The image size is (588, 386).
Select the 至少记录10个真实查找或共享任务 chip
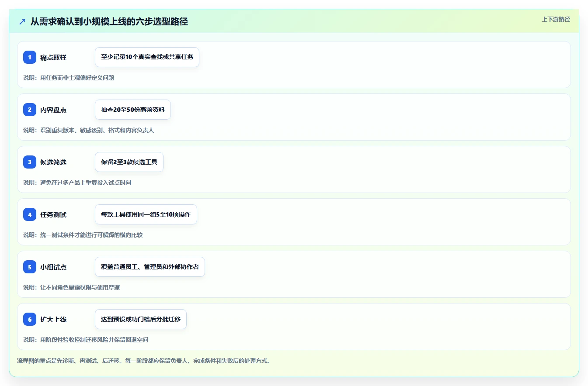(147, 57)
